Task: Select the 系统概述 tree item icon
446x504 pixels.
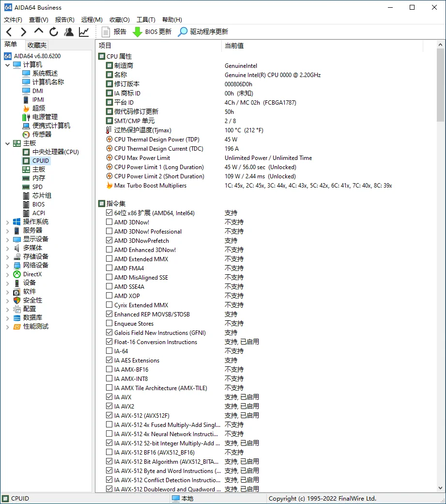Action: tap(26, 74)
